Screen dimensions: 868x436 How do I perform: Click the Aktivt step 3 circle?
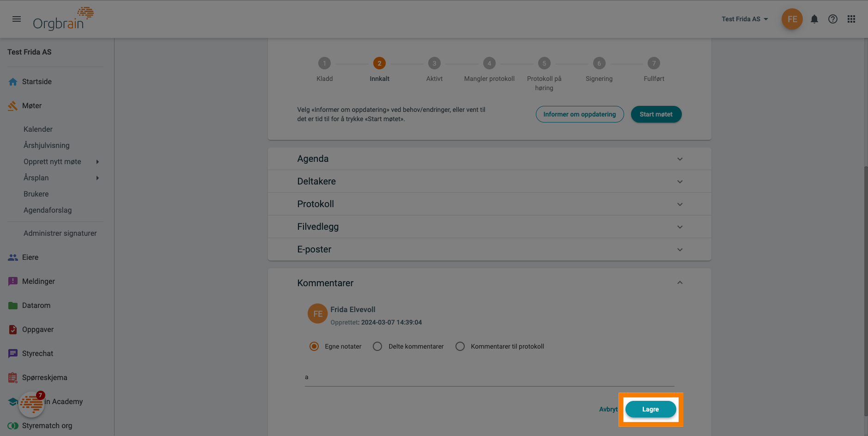coord(434,63)
